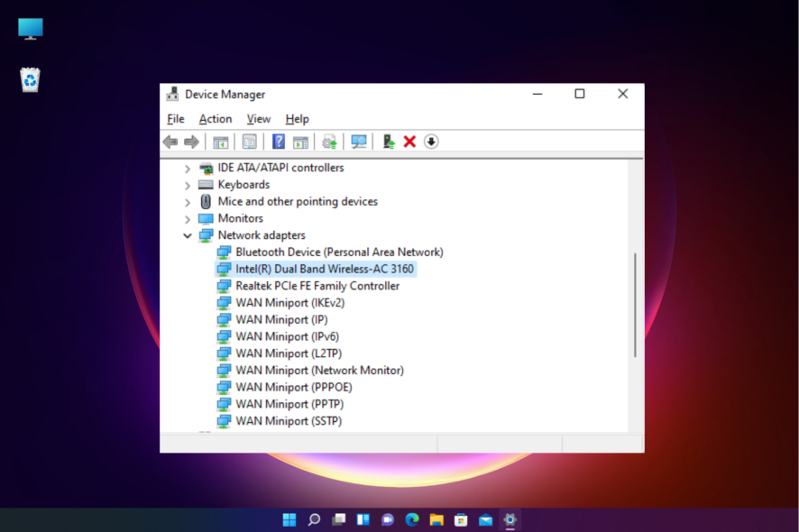This screenshot has width=799, height=532.
Task: Select WAN Miniport (L2TP)
Action: pyautogui.click(x=289, y=353)
